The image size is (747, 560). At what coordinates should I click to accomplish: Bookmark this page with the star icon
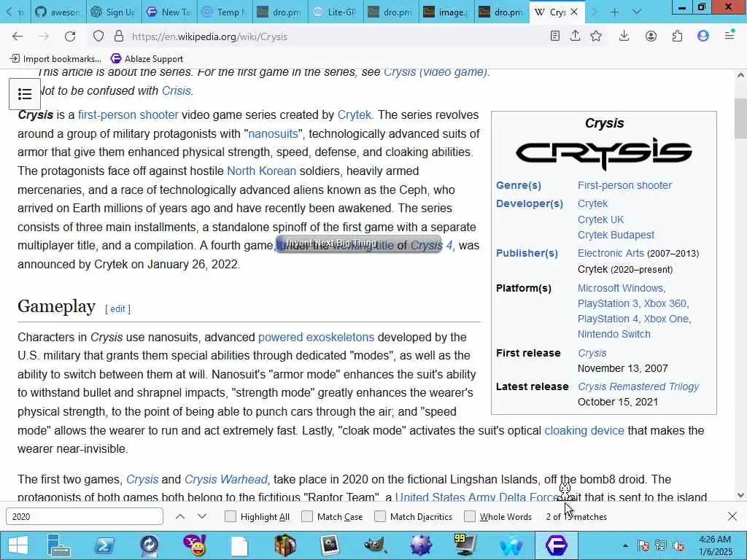coord(596,36)
